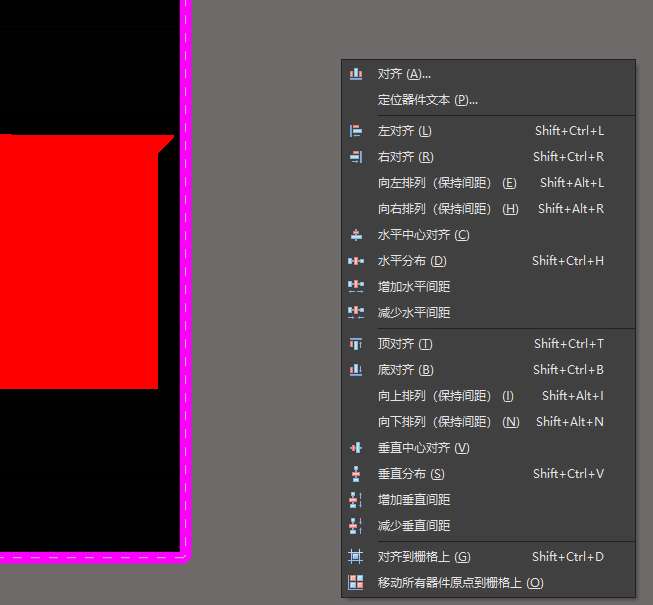Click the Shift+Alt+N shortcut text
The height and width of the screenshot is (605, 653).
pyautogui.click(x=570, y=422)
